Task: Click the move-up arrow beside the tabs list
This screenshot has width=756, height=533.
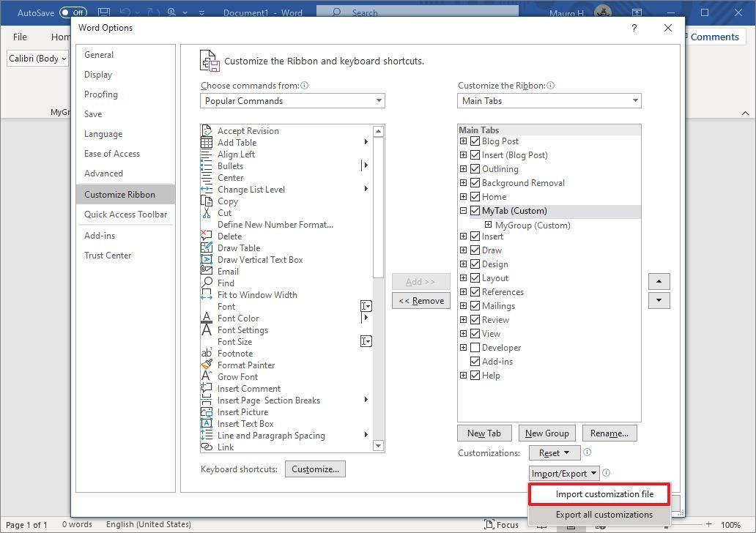Action: tap(659, 281)
